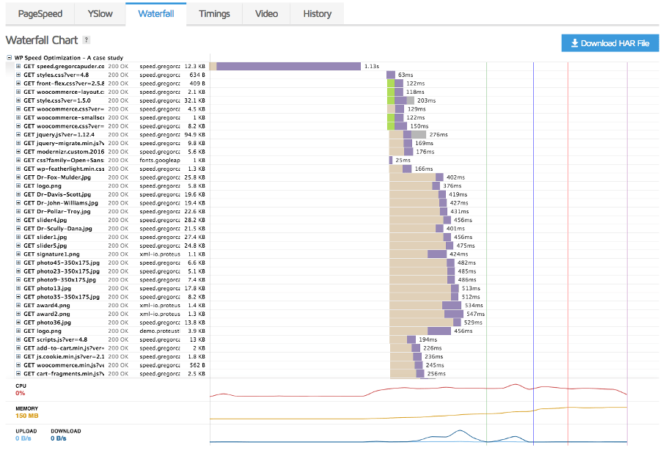Expand the GET woocommerce-layout request
The height and width of the screenshot is (456, 660).
(18, 92)
